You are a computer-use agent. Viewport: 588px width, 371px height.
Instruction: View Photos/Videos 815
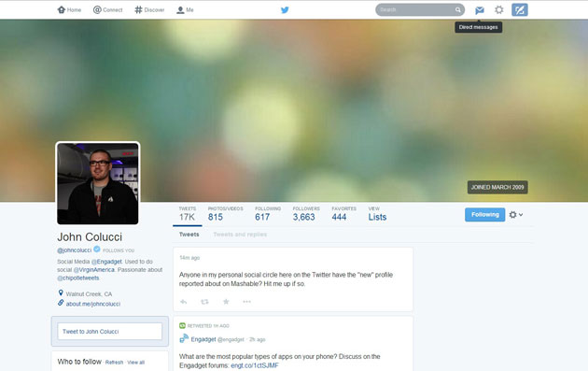pyautogui.click(x=225, y=214)
